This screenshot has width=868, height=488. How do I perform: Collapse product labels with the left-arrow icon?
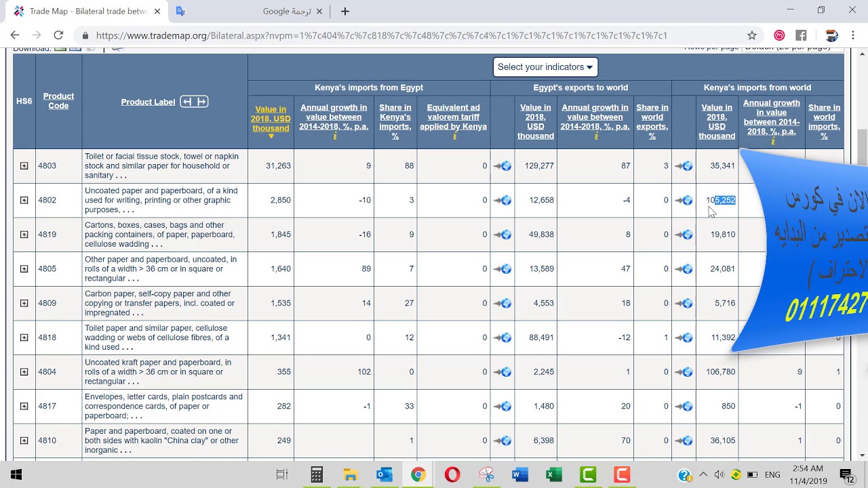point(187,102)
